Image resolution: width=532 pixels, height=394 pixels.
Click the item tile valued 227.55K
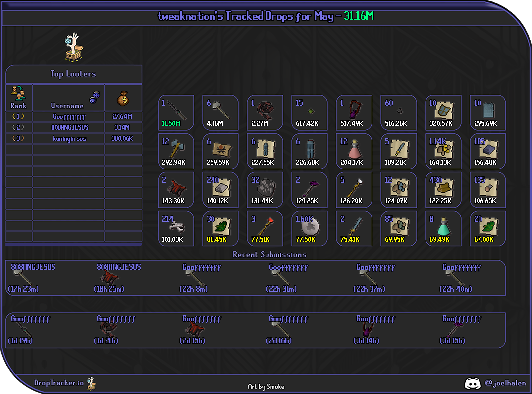click(x=265, y=151)
